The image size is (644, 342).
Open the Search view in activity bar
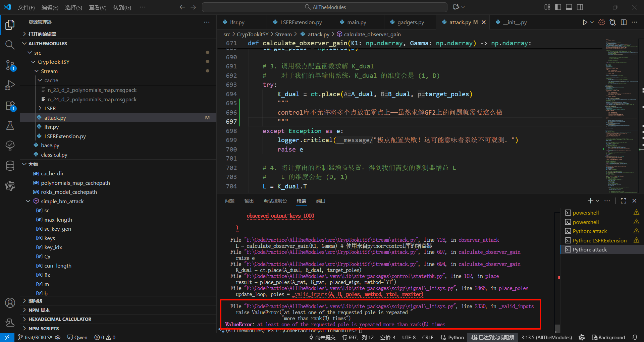tap(10, 45)
